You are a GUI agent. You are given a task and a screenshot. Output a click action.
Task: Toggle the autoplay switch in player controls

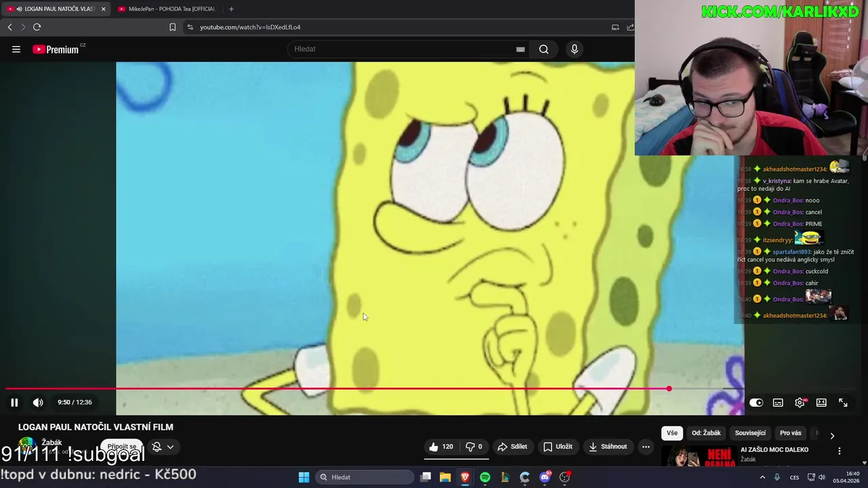[756, 403]
